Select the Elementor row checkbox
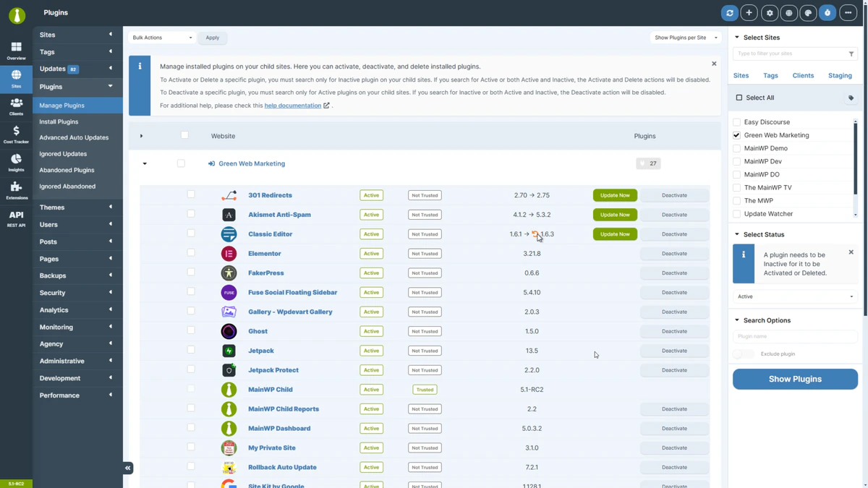 [191, 253]
